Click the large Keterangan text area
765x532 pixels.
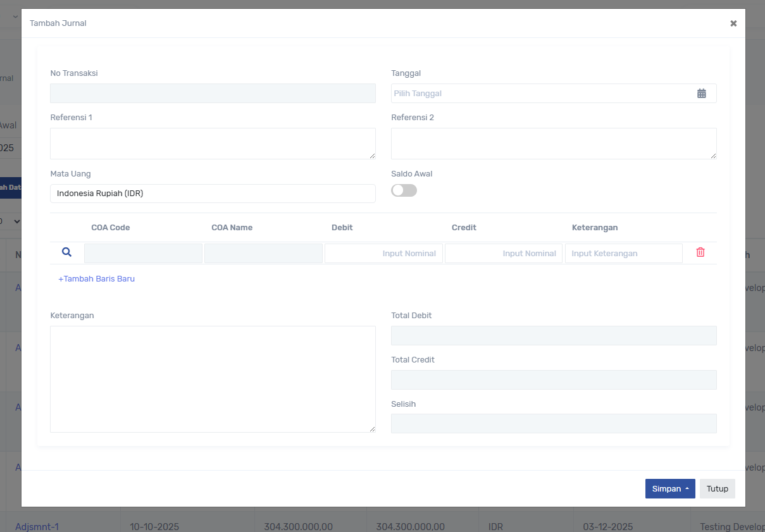(213, 379)
